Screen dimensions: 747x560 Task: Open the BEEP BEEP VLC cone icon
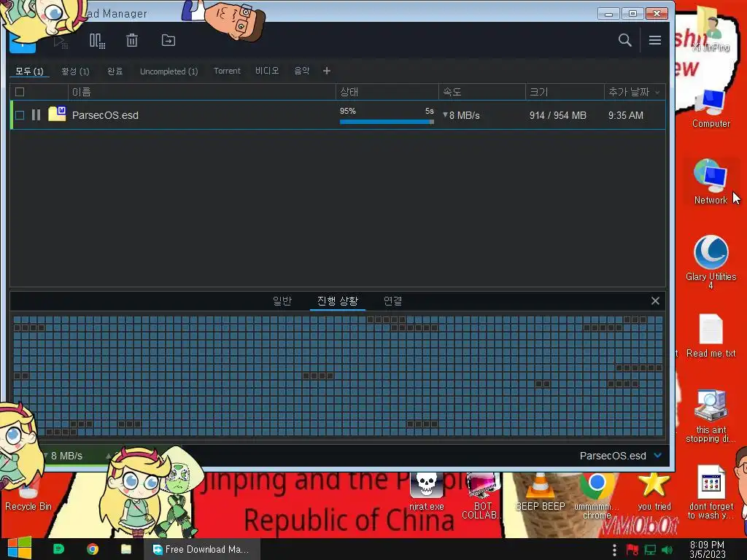tap(540, 491)
